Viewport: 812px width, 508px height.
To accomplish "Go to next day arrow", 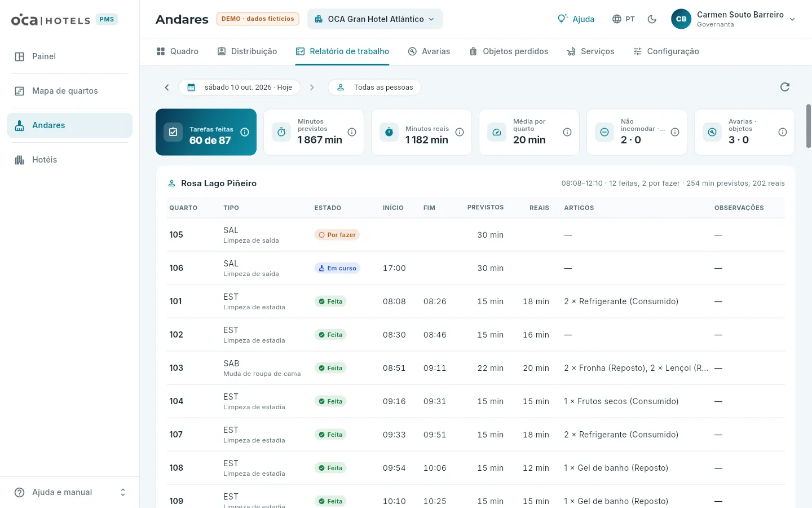I will coord(312,87).
